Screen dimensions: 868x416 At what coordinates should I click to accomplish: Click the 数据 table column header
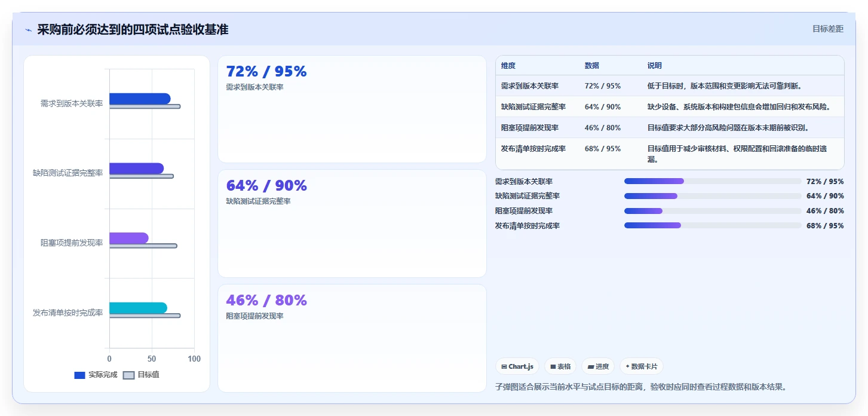point(592,66)
